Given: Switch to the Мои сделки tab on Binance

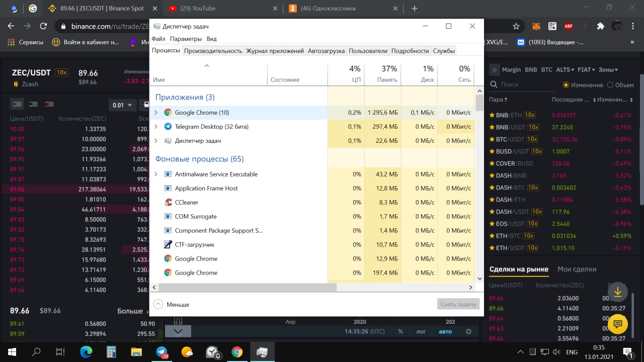Looking at the screenshot, I should (577, 269).
